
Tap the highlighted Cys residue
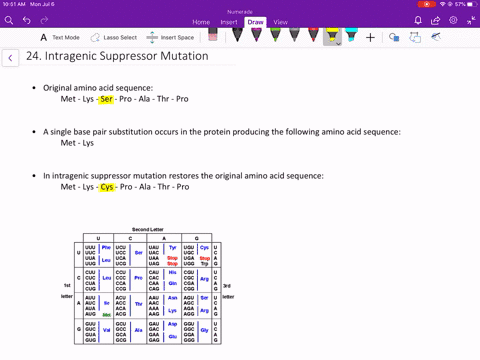107,187
